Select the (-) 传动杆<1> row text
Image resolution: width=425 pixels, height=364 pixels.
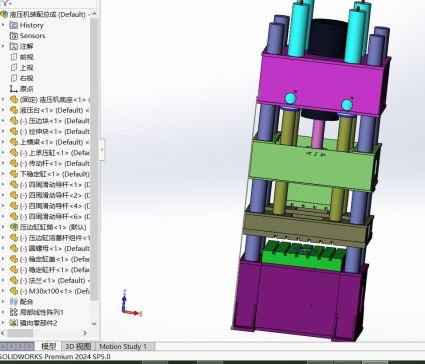coord(55,163)
